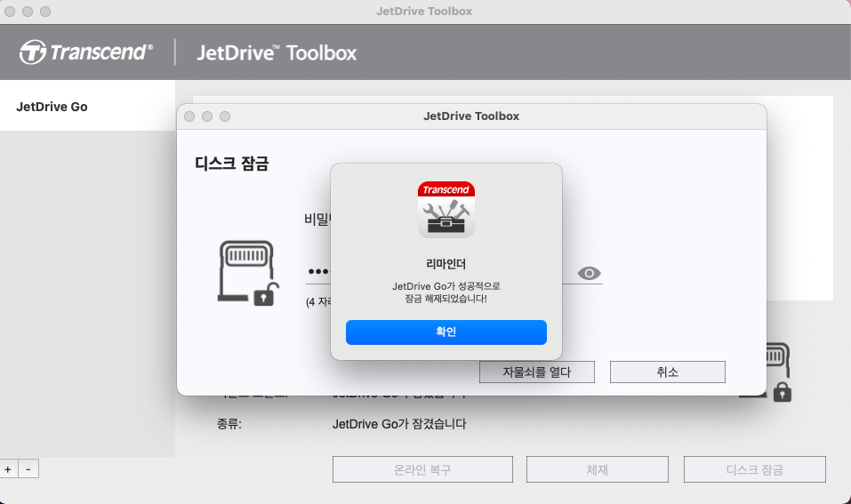This screenshot has height=504, width=851.
Task: Click the 온라인 복구 button
Action: click(422, 469)
